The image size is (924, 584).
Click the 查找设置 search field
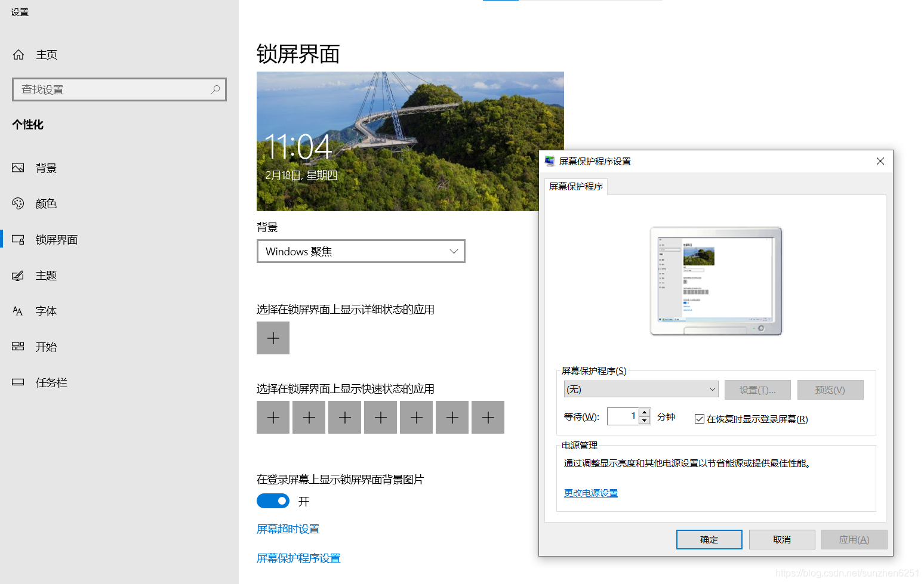(119, 89)
